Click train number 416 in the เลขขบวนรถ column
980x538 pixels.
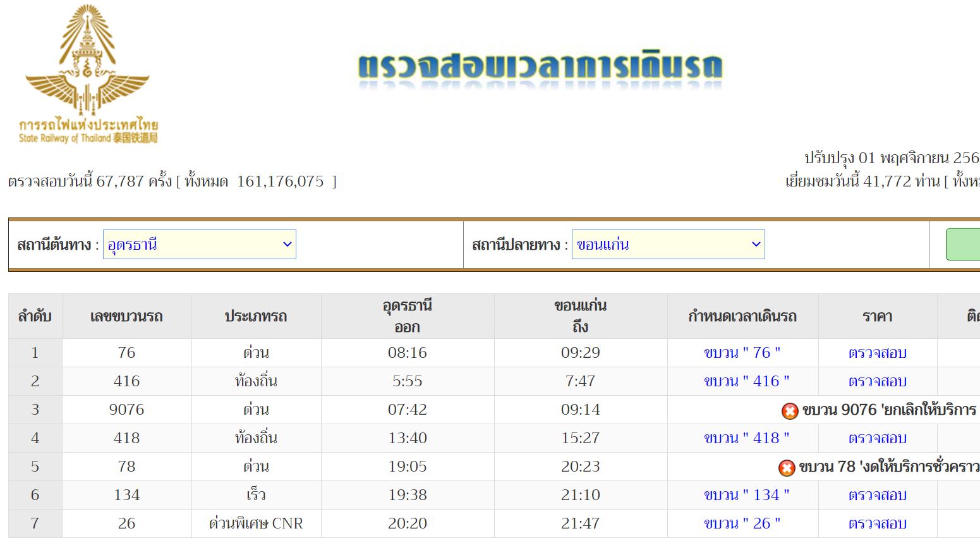tap(126, 381)
